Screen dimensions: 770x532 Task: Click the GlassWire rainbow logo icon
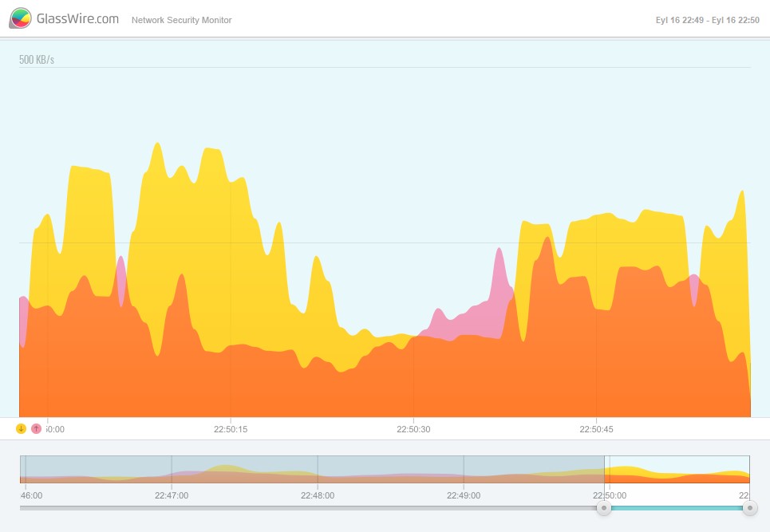(20, 18)
